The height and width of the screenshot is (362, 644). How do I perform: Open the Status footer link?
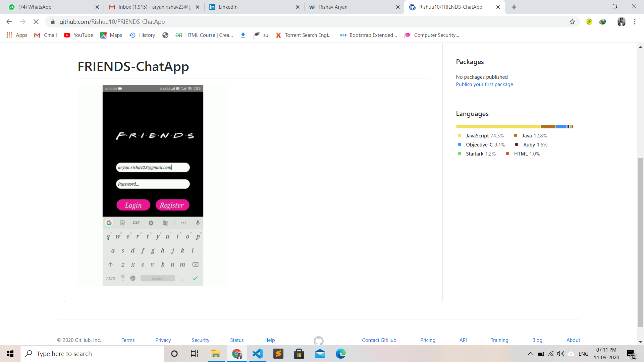click(237, 340)
